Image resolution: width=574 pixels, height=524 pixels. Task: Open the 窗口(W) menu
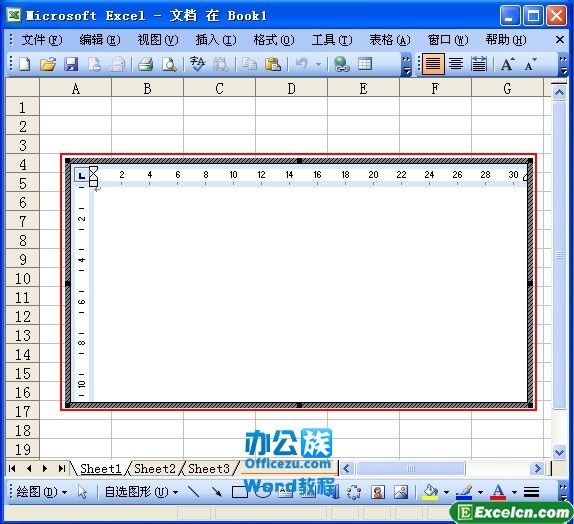pos(448,40)
